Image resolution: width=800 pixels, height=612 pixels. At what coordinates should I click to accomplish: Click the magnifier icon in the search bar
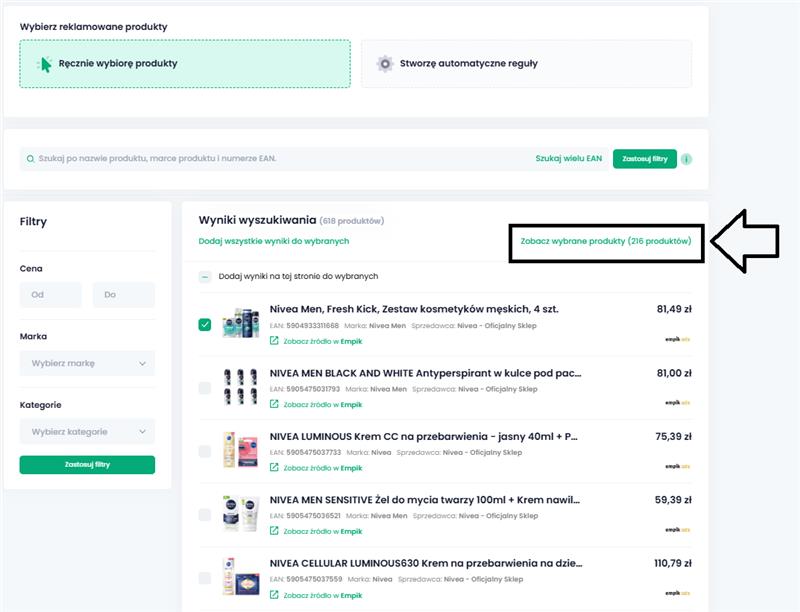(x=30, y=159)
